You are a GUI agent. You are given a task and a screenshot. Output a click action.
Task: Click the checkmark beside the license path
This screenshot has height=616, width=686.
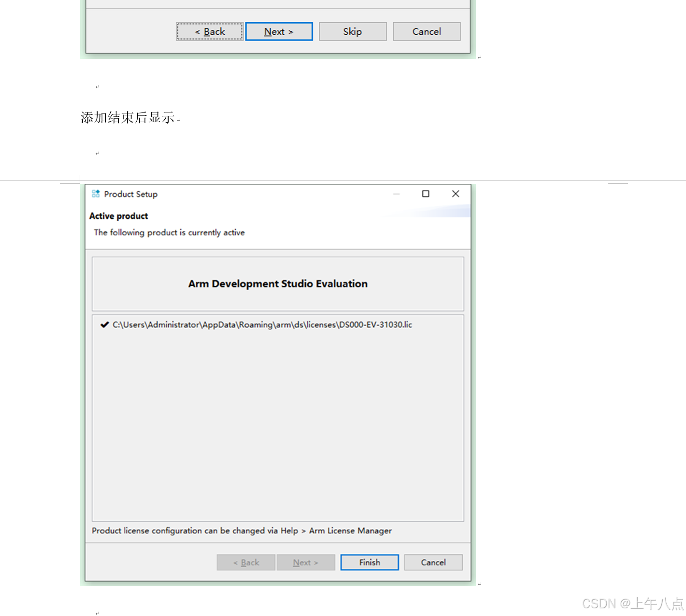(104, 325)
